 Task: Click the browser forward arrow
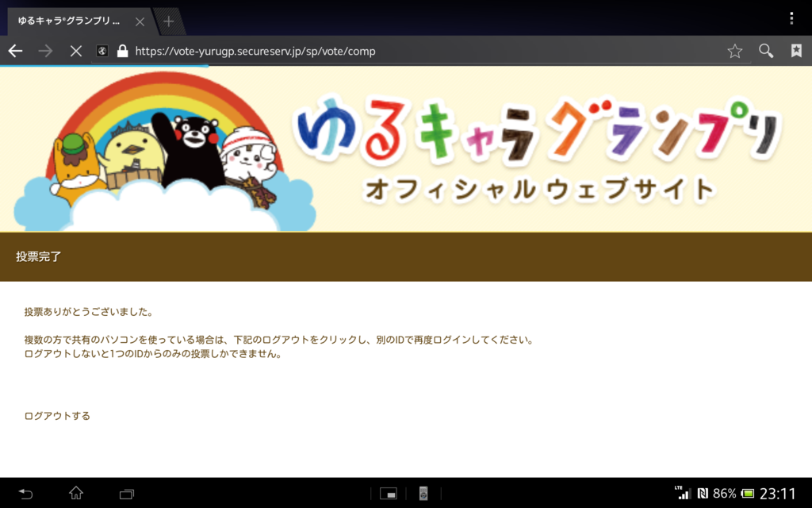(45, 51)
